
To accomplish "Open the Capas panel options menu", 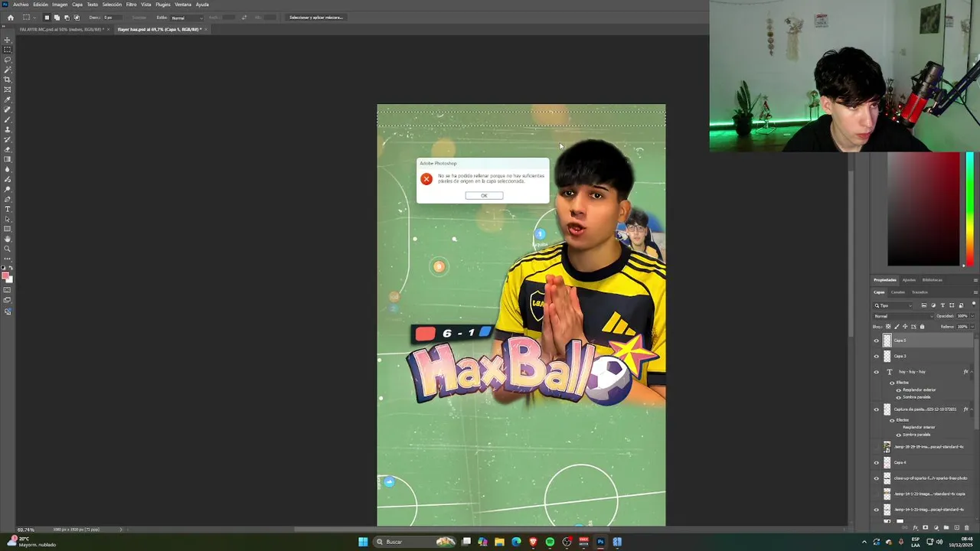I will pyautogui.click(x=975, y=292).
